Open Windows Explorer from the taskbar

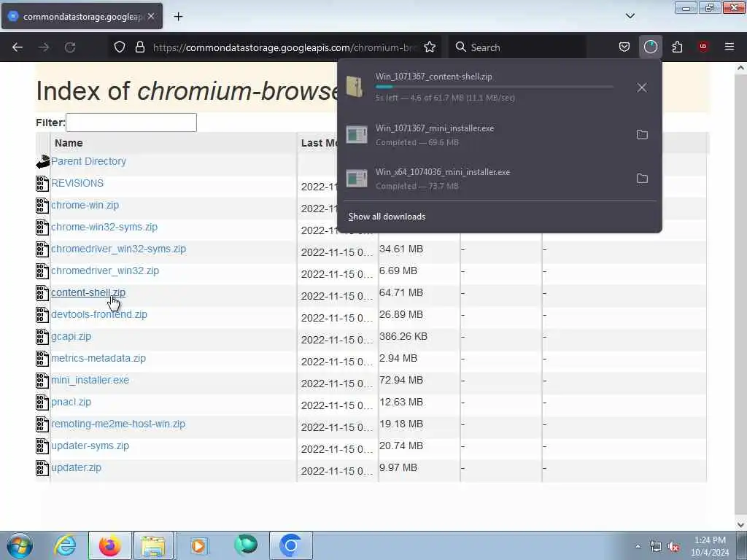tap(153, 545)
